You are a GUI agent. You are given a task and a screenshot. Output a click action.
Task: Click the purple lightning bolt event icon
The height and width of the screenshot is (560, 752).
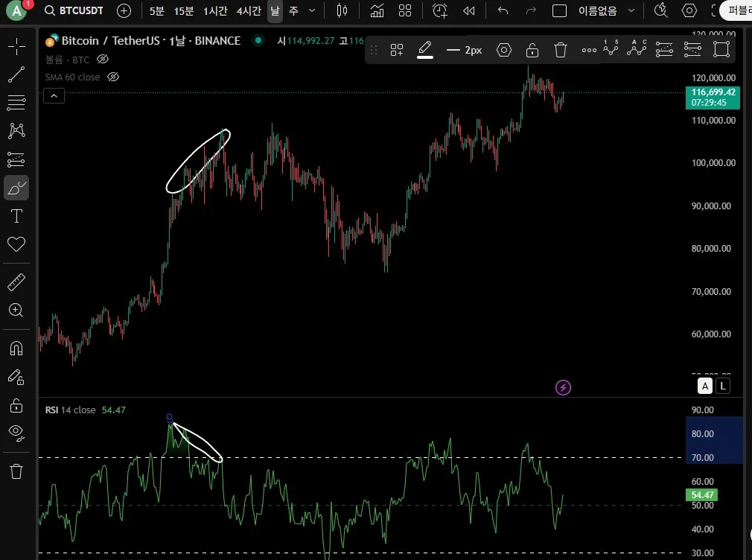click(563, 387)
